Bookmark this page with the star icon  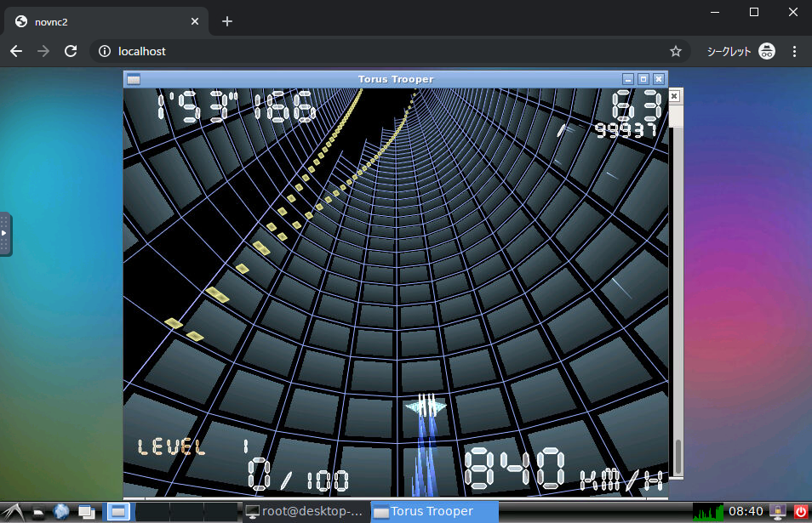click(x=675, y=51)
